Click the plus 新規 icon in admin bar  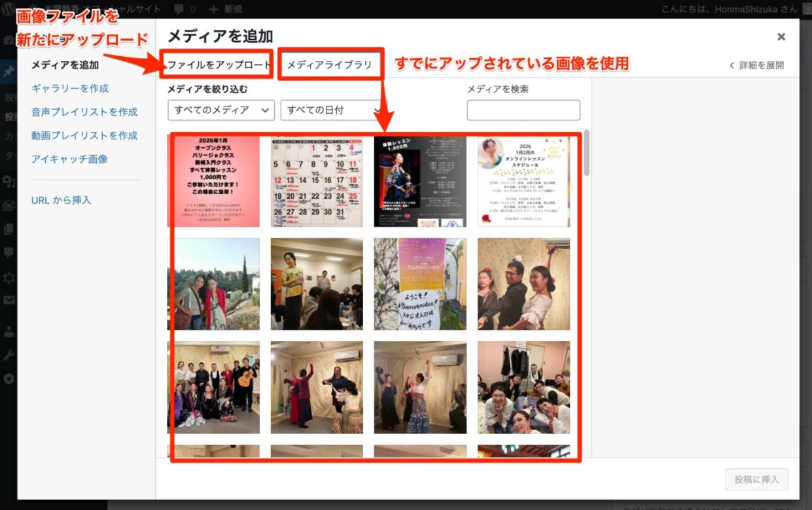point(213,9)
